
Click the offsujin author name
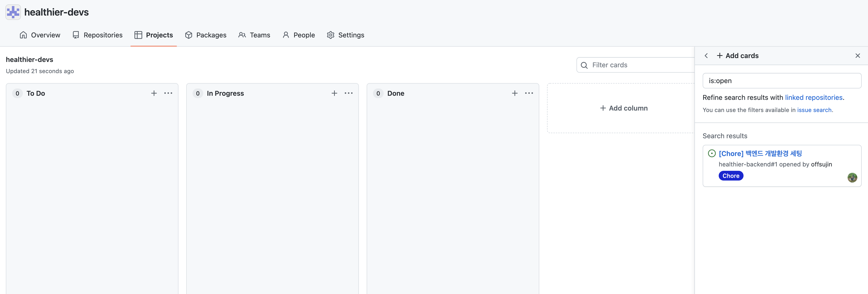pyautogui.click(x=821, y=164)
